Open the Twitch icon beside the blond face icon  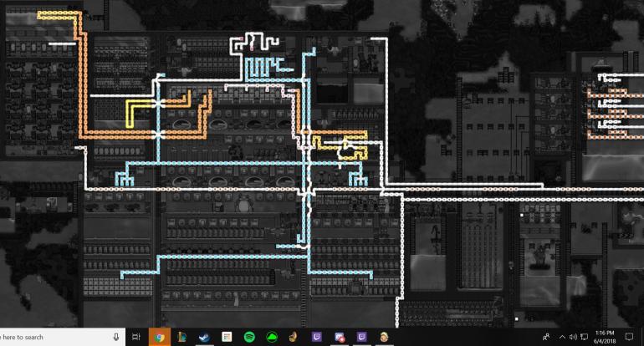pos(361,337)
